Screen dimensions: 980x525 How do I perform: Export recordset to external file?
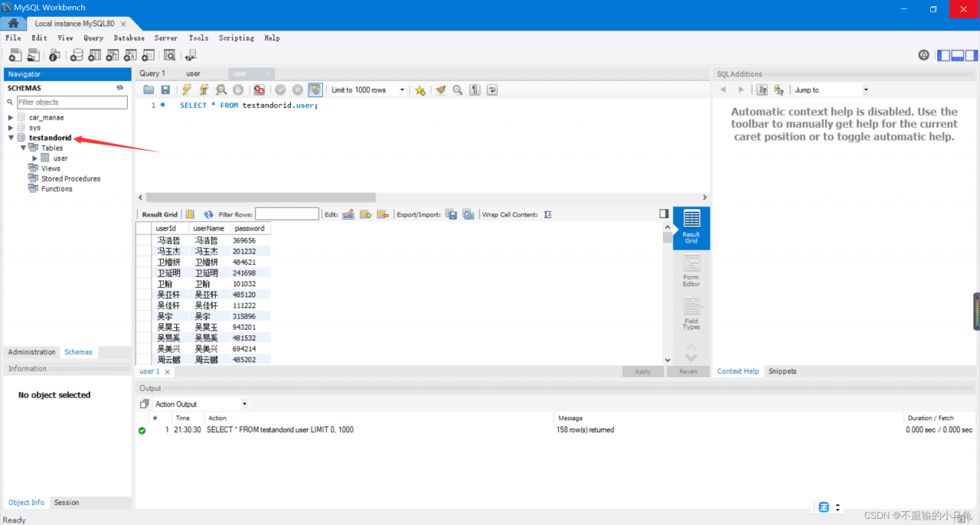click(451, 215)
